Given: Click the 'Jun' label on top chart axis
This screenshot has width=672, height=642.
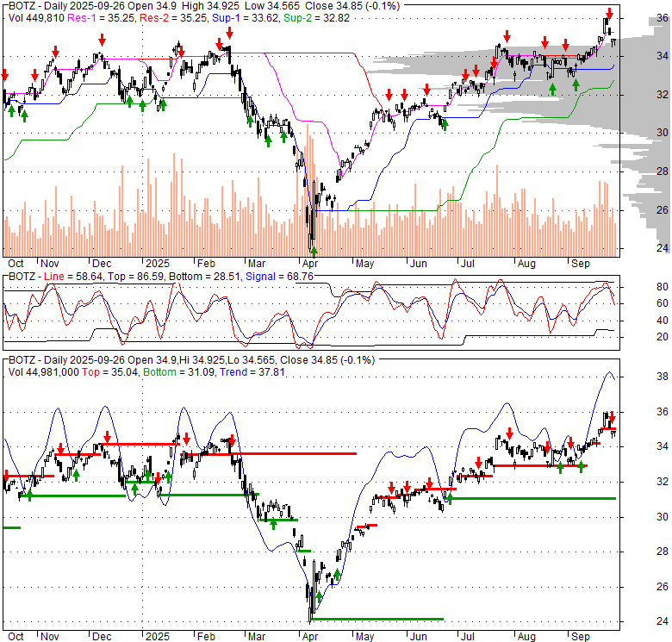Looking at the screenshot, I should pyautogui.click(x=419, y=264).
